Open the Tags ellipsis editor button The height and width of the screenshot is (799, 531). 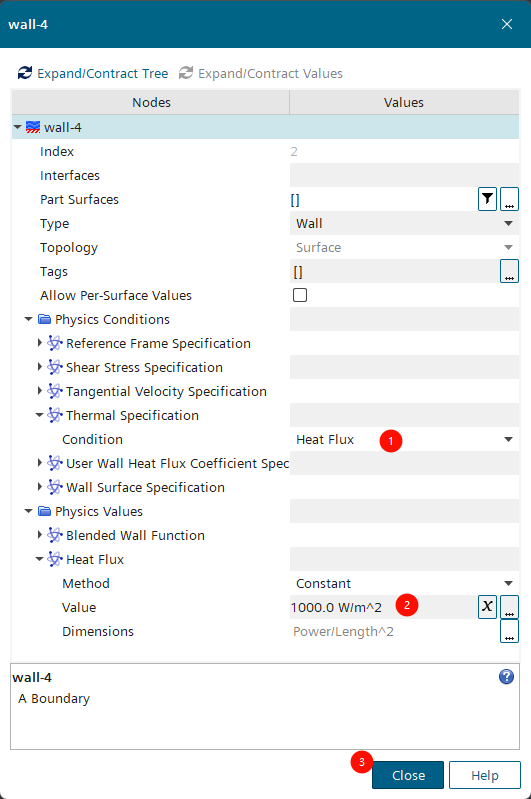(x=509, y=271)
